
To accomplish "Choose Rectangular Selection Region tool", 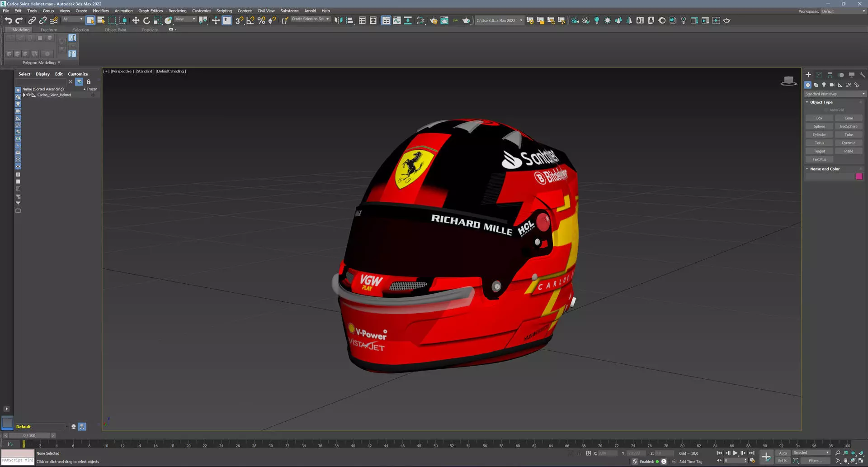I will (112, 20).
